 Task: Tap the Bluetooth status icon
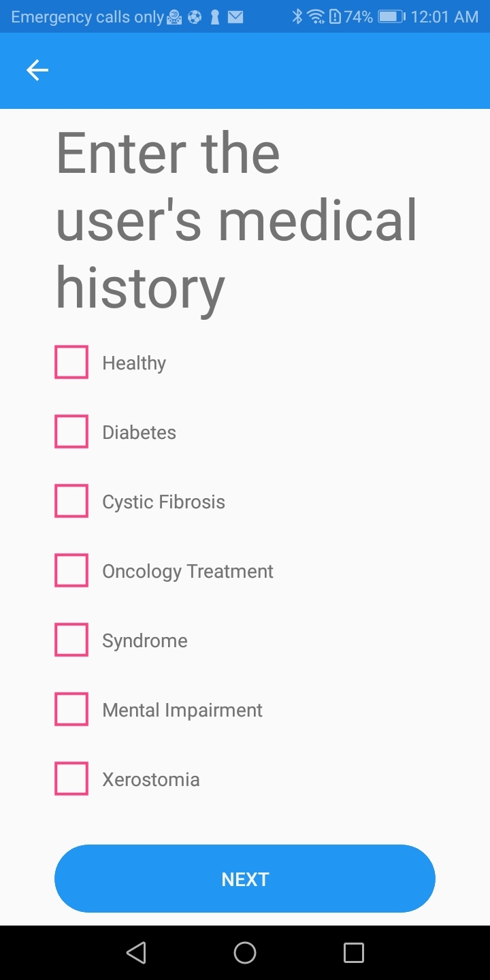(x=297, y=17)
